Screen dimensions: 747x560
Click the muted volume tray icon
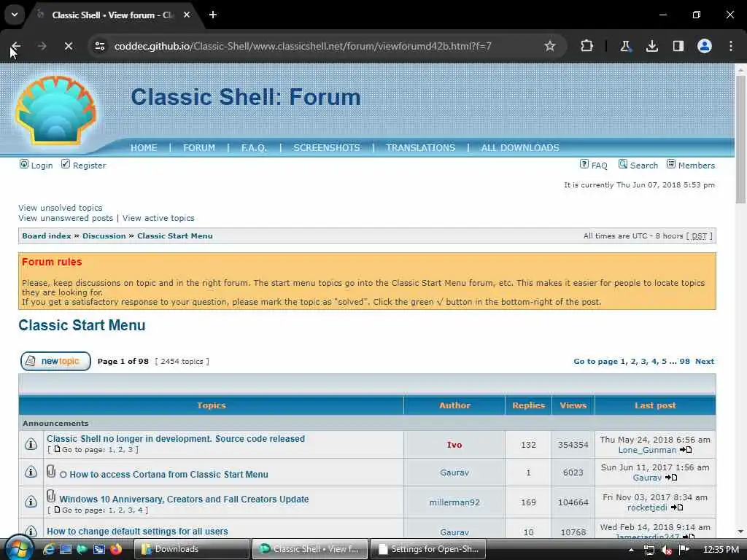(x=667, y=550)
